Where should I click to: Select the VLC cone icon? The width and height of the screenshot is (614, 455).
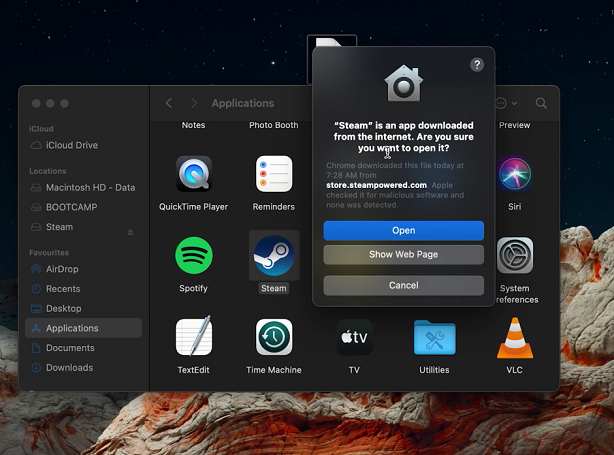pos(515,338)
